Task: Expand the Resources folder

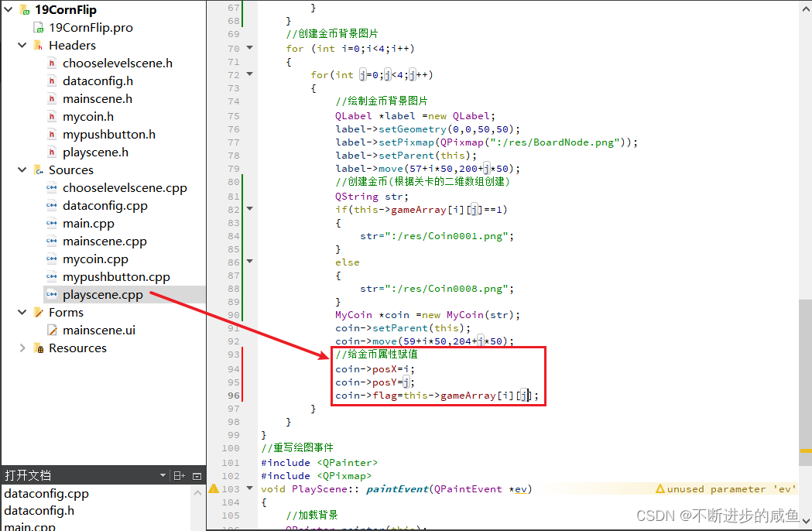Action: click(x=22, y=348)
